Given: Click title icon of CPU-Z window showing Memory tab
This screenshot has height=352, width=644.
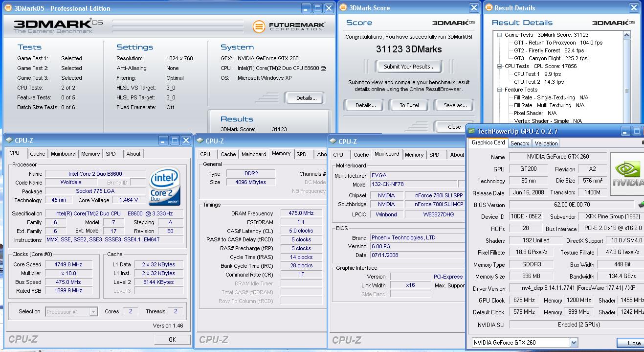Looking at the screenshot, I should click(x=200, y=141).
